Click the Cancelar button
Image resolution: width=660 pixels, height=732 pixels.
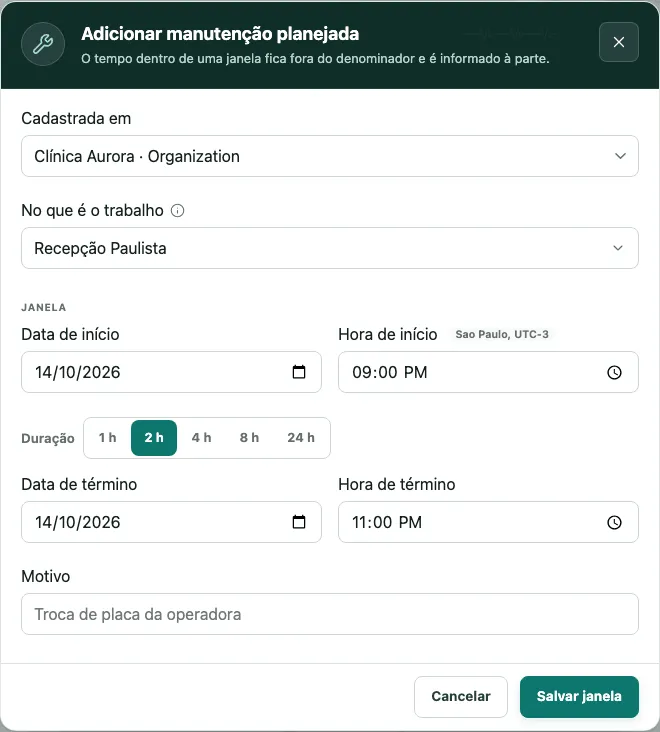[461, 697]
